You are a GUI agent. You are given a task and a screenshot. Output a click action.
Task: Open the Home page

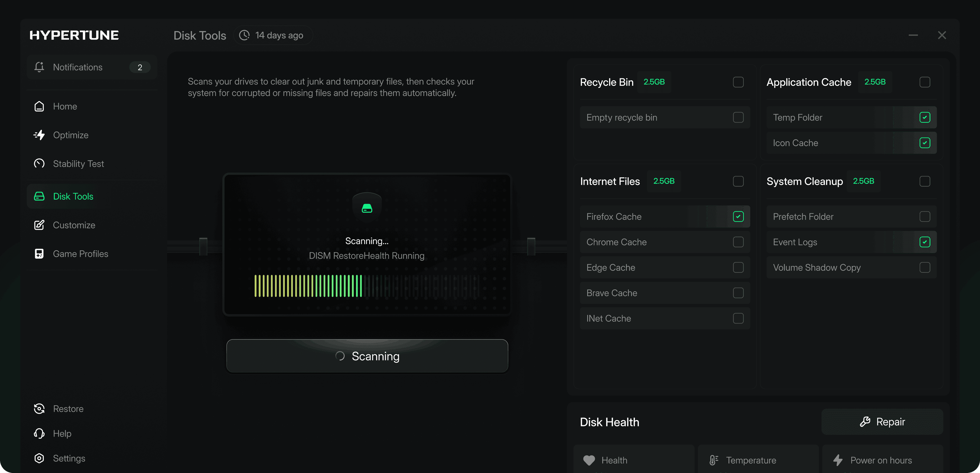pos(92,106)
